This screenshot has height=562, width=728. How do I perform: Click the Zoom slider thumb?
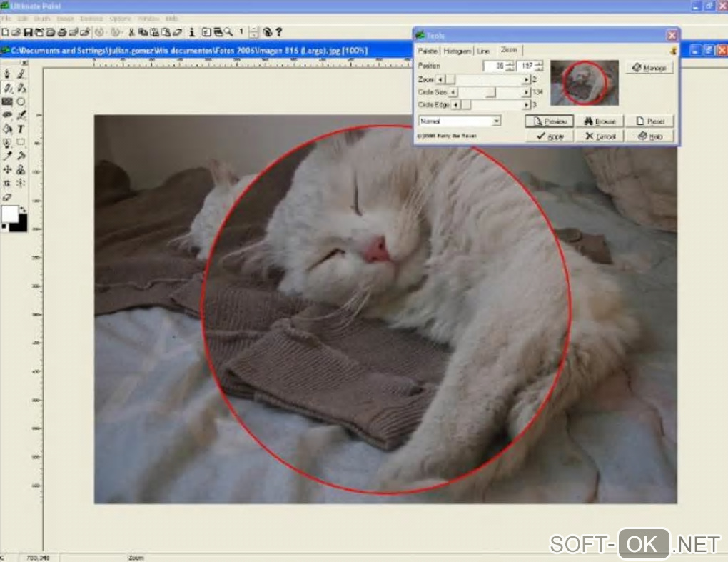pos(450,79)
